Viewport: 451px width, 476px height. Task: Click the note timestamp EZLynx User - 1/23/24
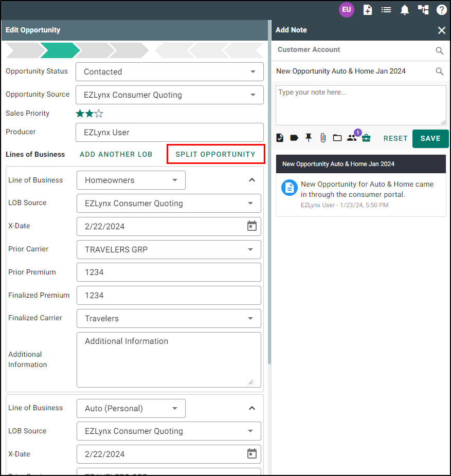[x=345, y=205]
